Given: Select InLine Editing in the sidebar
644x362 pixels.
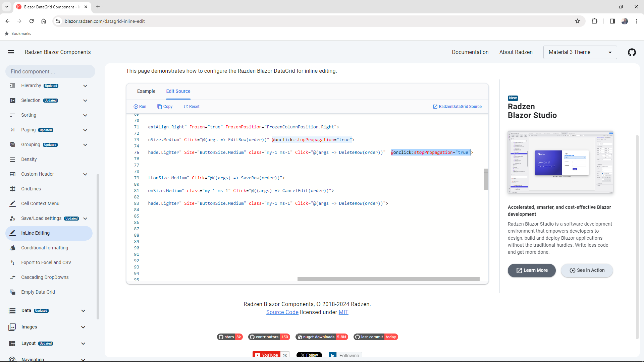Looking at the screenshot, I should click(x=49, y=233).
